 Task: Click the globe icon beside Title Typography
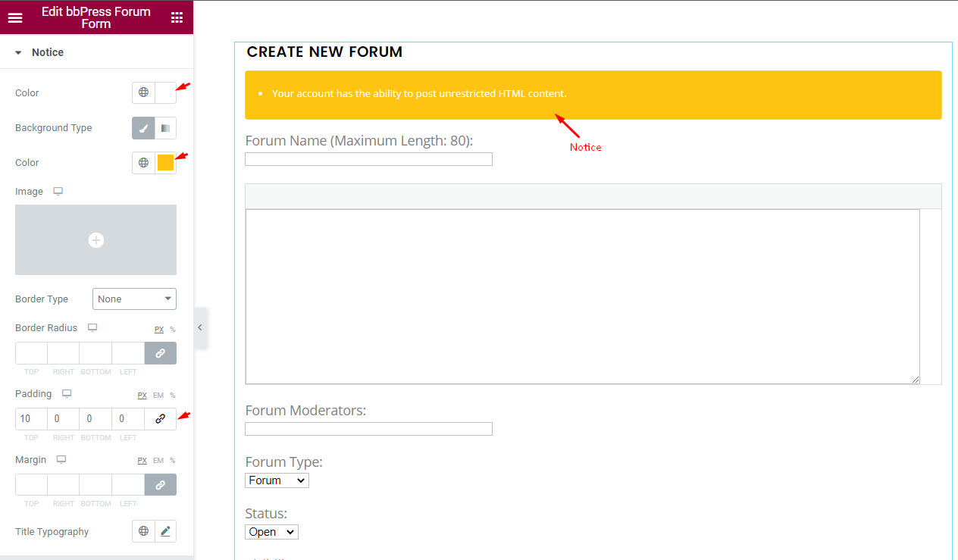[143, 531]
